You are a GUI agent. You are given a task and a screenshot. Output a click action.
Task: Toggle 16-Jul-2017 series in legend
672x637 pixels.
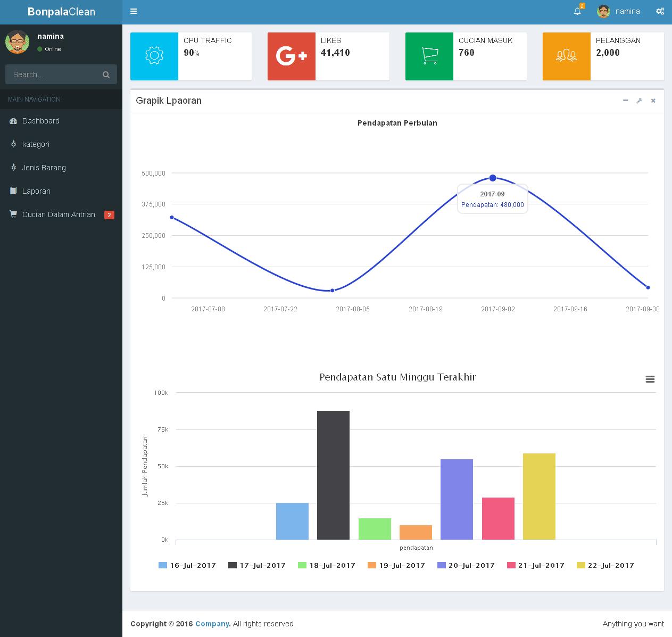pyautogui.click(x=187, y=565)
